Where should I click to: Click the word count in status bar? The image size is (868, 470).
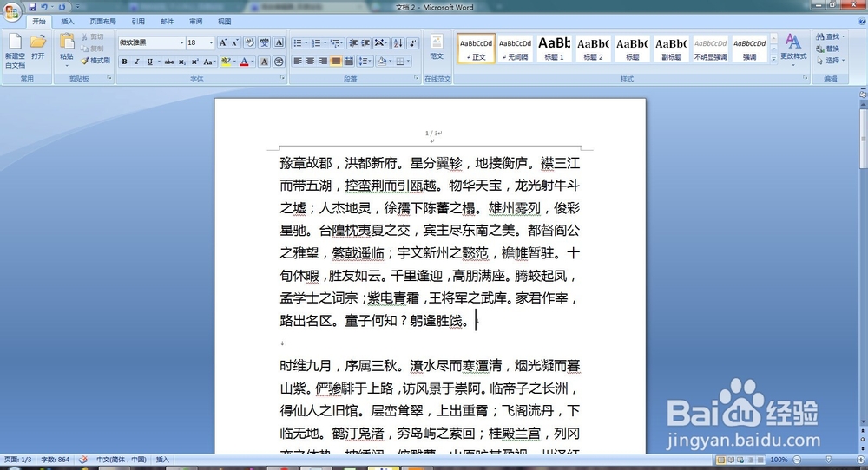click(x=56, y=460)
